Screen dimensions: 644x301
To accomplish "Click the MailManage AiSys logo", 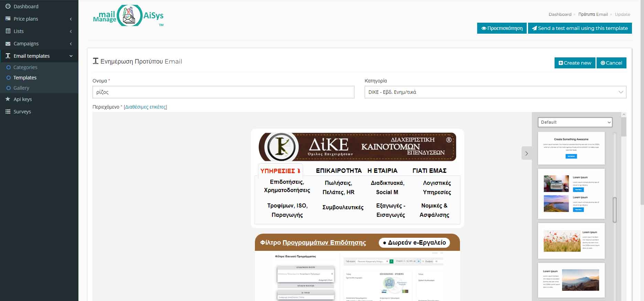I will coord(128,16).
